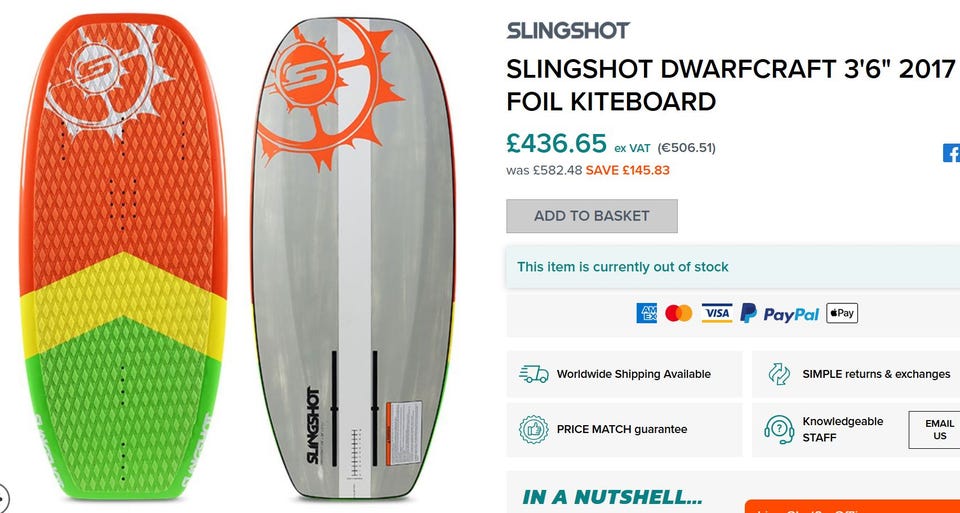Click the worldwide shipping truck icon

tap(534, 374)
